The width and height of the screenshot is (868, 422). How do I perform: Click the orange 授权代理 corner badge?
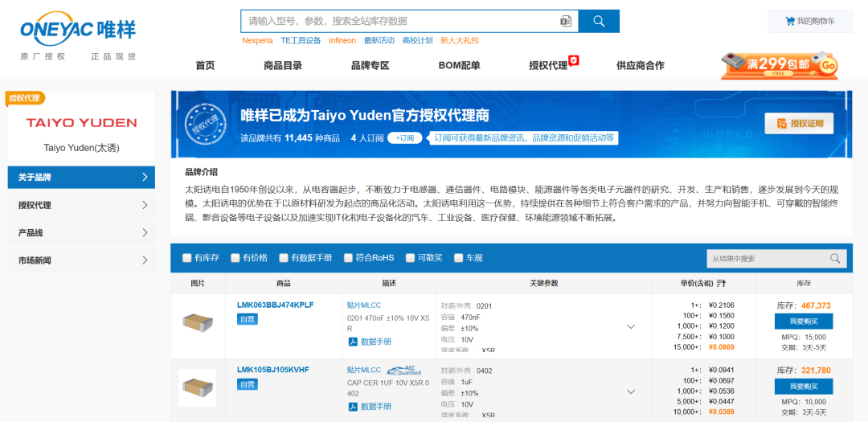[x=25, y=98]
